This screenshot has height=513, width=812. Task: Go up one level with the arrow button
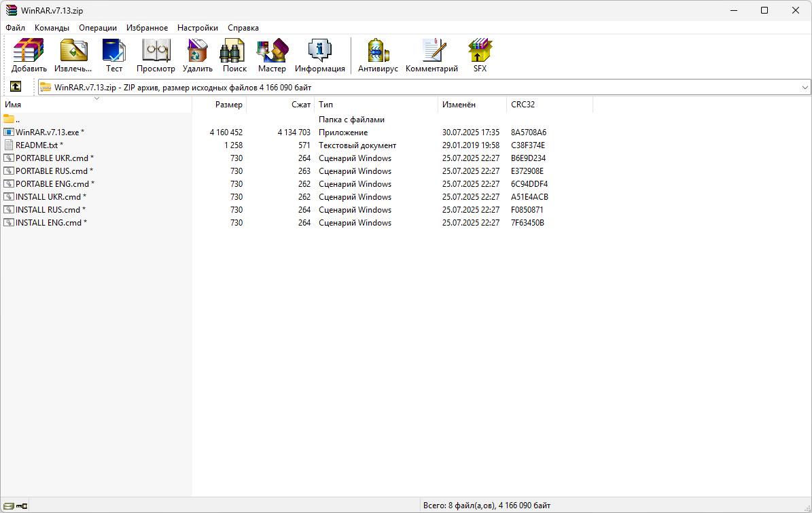16,87
